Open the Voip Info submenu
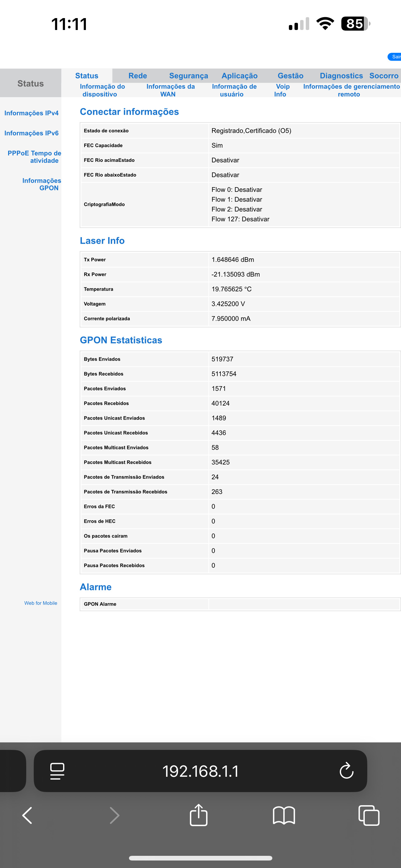The image size is (401, 868). coord(282,90)
